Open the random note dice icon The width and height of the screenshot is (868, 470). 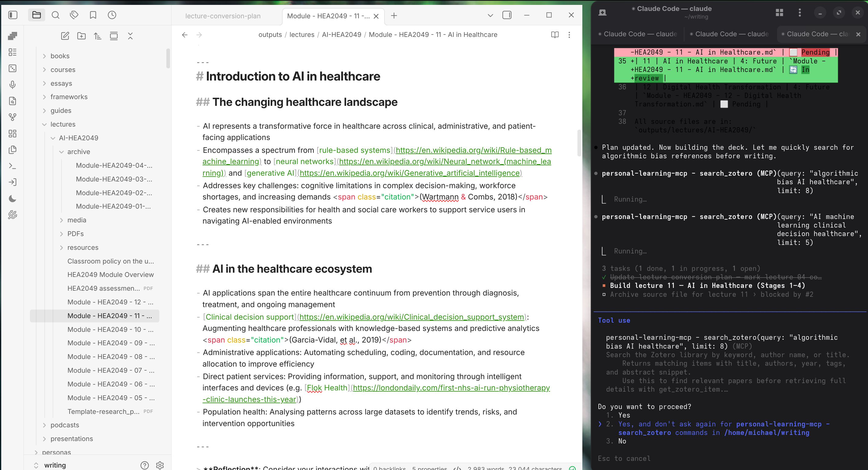(13, 68)
